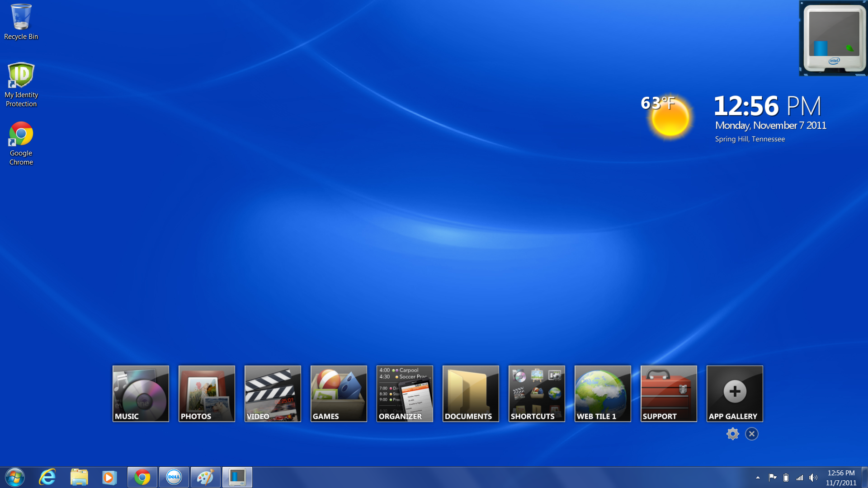The image size is (868, 488).
Task: Select My Identity Protection shortcut
Action: [x=21, y=85]
